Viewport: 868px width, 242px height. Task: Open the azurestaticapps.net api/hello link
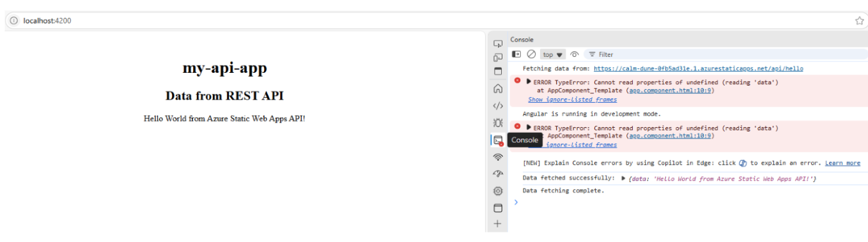coord(698,68)
